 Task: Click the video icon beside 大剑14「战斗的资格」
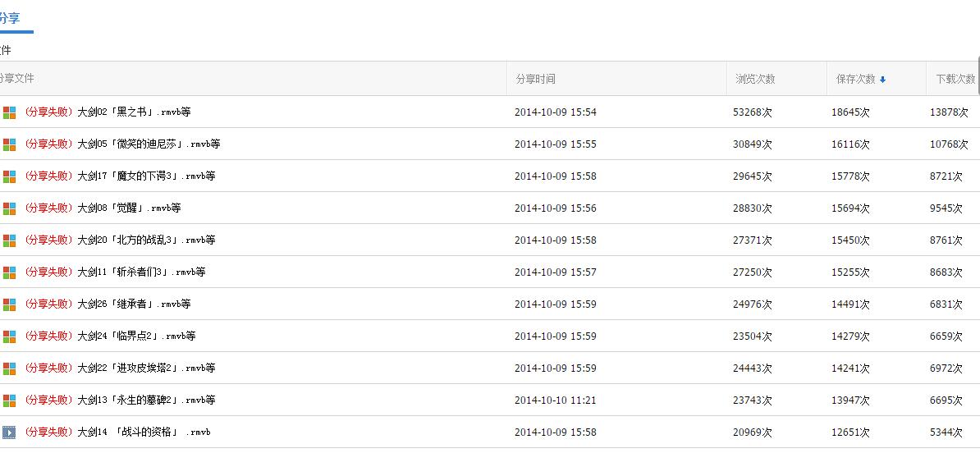coord(9,432)
